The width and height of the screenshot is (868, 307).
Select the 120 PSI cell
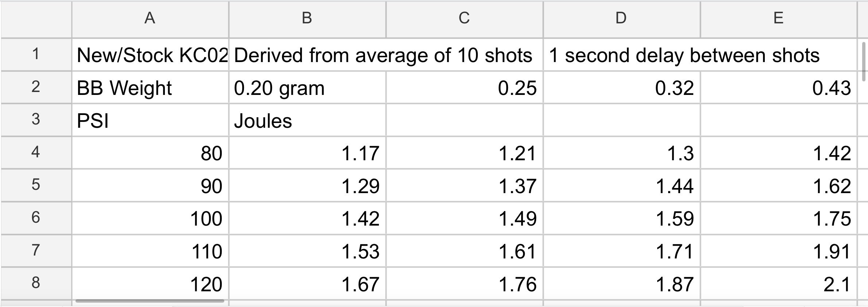[x=150, y=284]
